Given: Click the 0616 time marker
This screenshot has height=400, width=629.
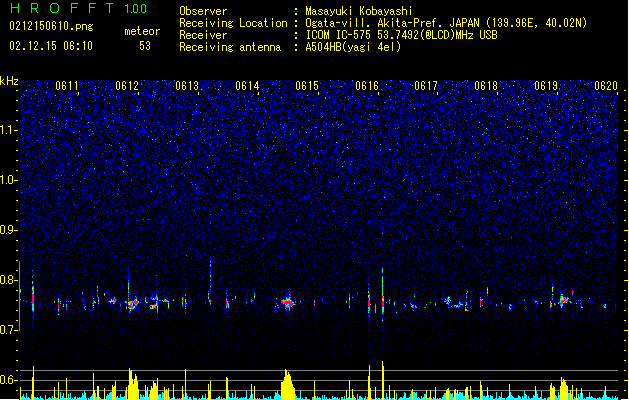Looking at the screenshot, I should pos(367,86).
